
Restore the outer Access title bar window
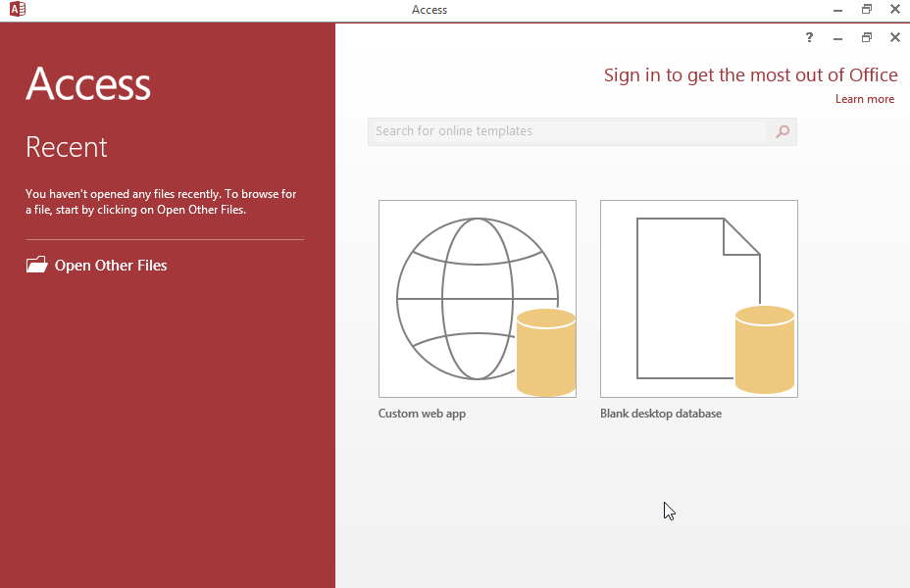[867, 9]
